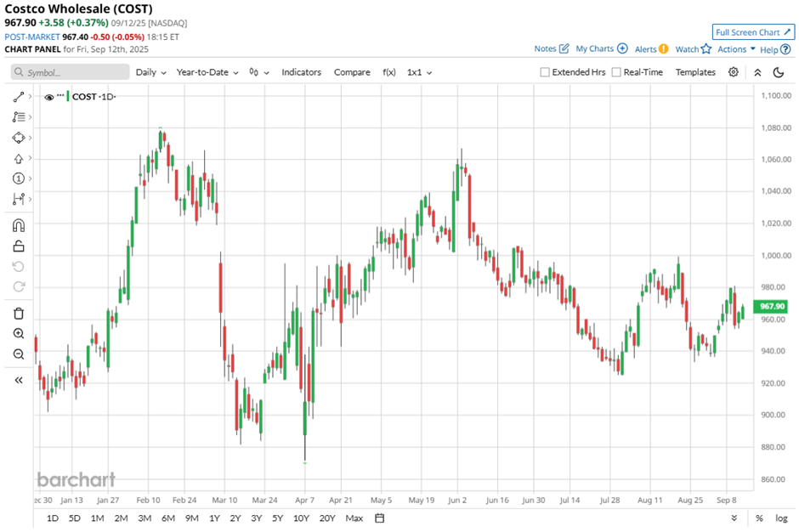Open the Fibonacci/list annotation tool
This screenshot has height=532, width=799.
[x=19, y=117]
